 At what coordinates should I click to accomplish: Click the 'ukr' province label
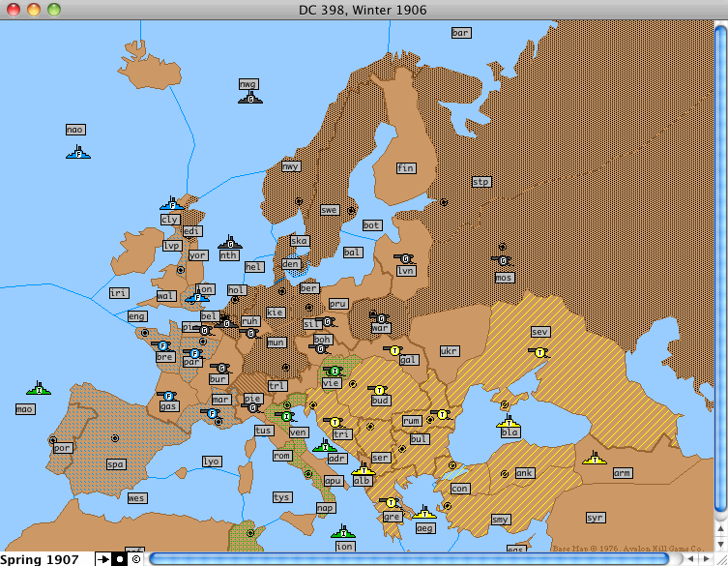tap(449, 351)
